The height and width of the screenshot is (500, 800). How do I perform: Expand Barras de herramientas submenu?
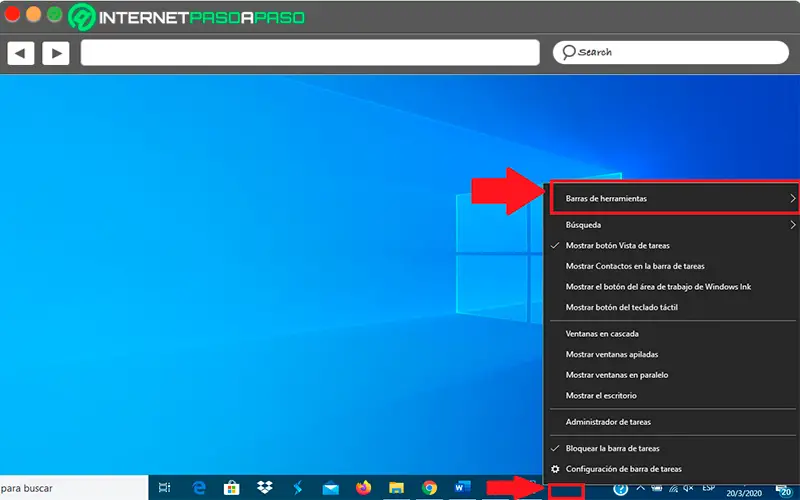click(674, 198)
